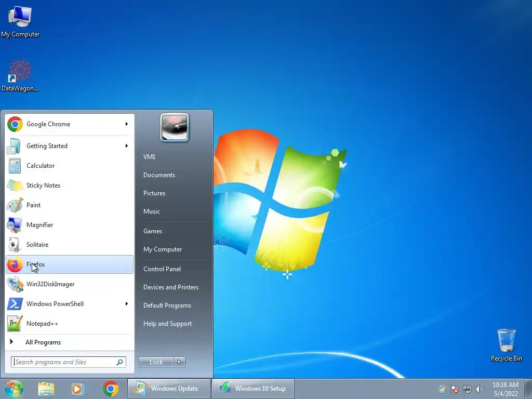Open the Google Chrome icon in Start menu

point(15,124)
